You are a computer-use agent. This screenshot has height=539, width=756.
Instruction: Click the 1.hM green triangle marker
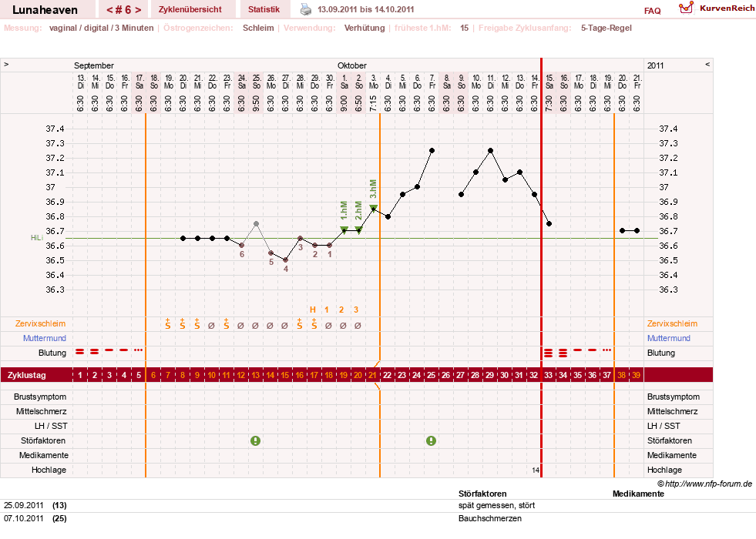pos(344,229)
